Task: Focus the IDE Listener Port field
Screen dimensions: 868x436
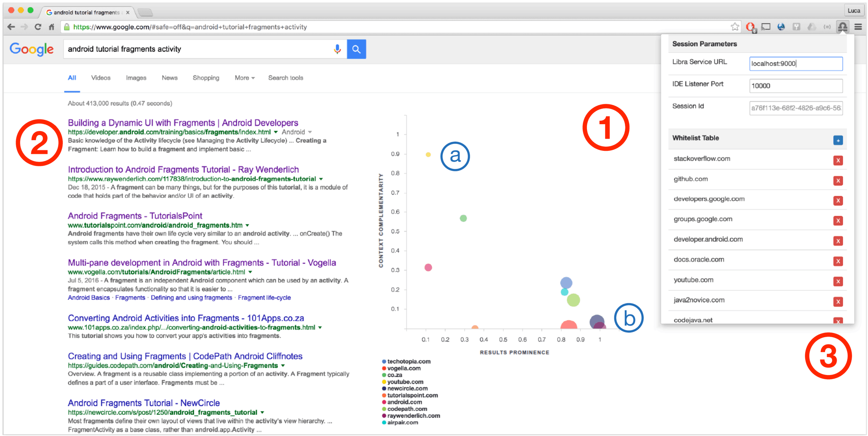Action: (796, 86)
